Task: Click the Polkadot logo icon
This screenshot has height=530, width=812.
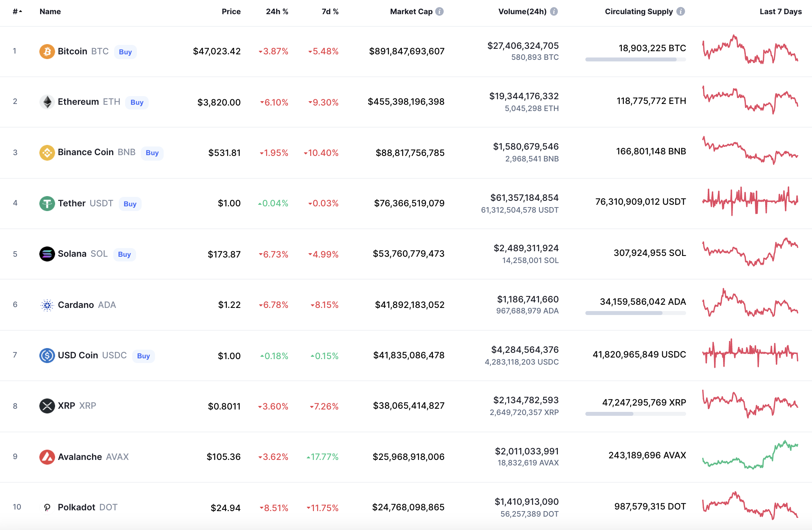Action: pos(47,508)
